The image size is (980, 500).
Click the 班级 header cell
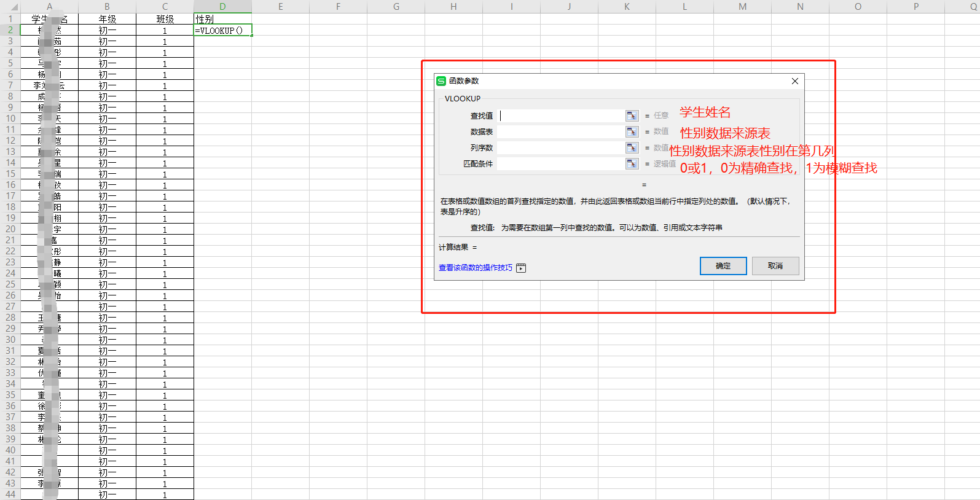pyautogui.click(x=165, y=19)
